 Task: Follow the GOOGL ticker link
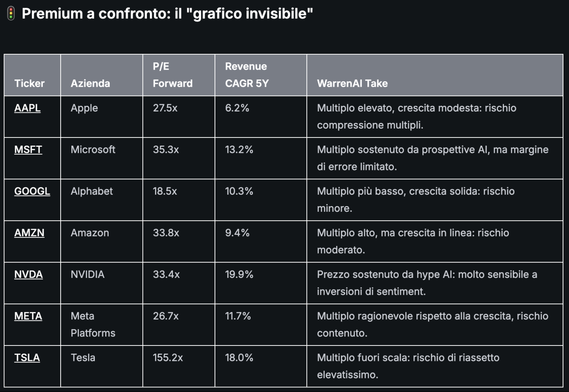click(32, 191)
